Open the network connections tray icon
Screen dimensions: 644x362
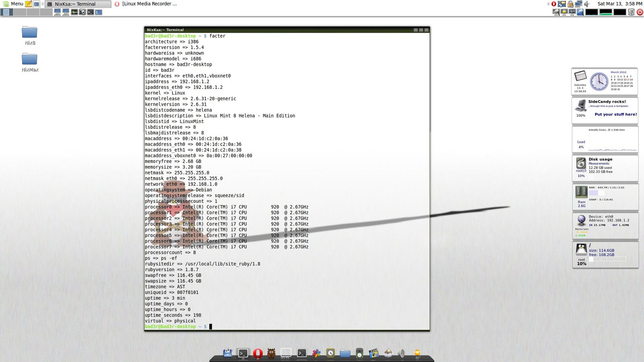tap(578, 4)
